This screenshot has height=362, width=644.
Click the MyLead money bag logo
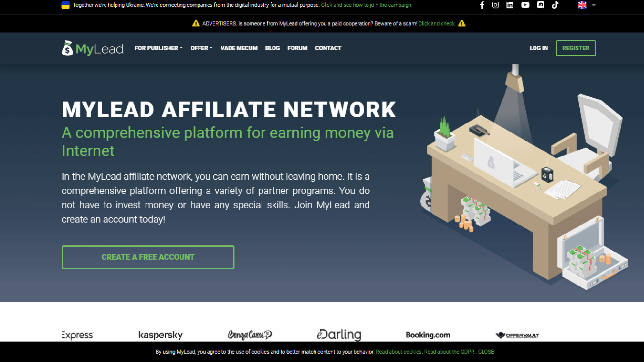tap(67, 48)
